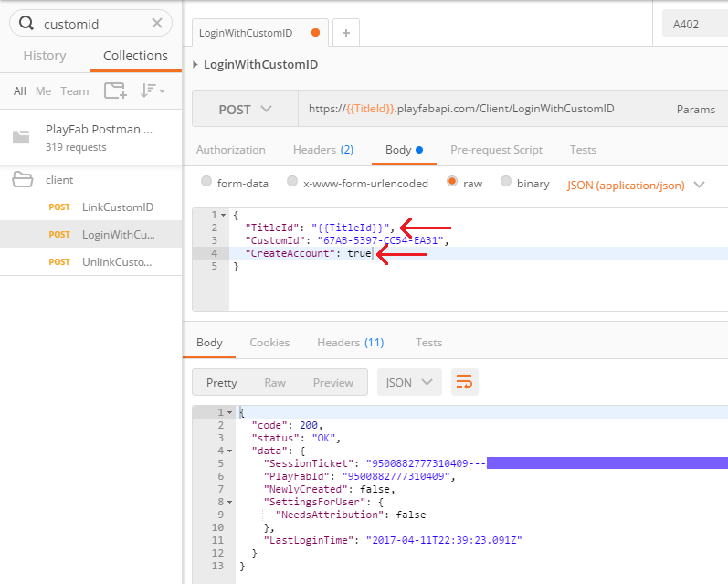Click the request URL field
Viewport: 728px width, 584px height.
click(x=479, y=109)
